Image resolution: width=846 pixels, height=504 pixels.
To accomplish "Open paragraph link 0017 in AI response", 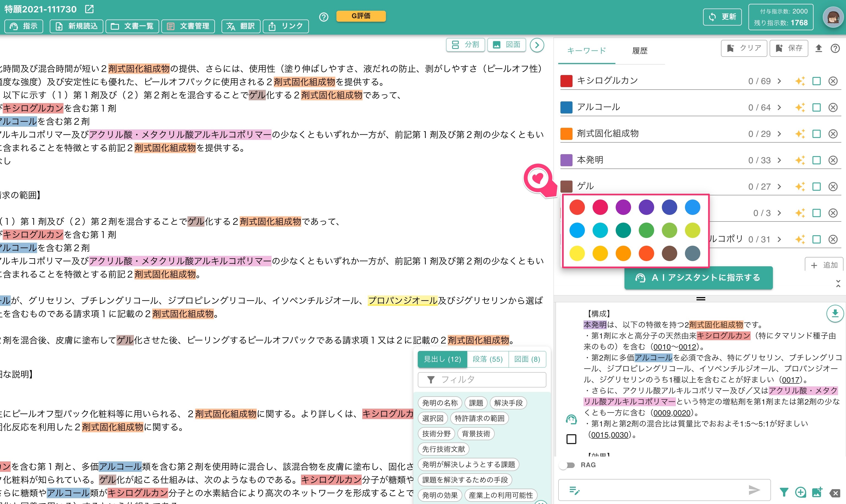I will (x=791, y=380).
